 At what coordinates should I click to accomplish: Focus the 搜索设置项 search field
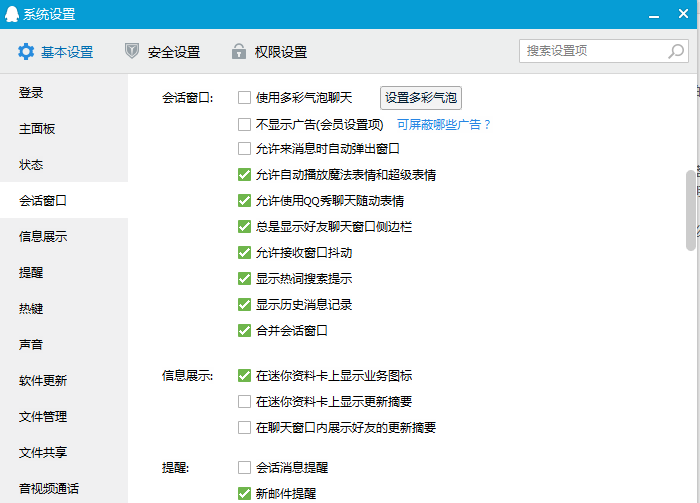tap(604, 51)
